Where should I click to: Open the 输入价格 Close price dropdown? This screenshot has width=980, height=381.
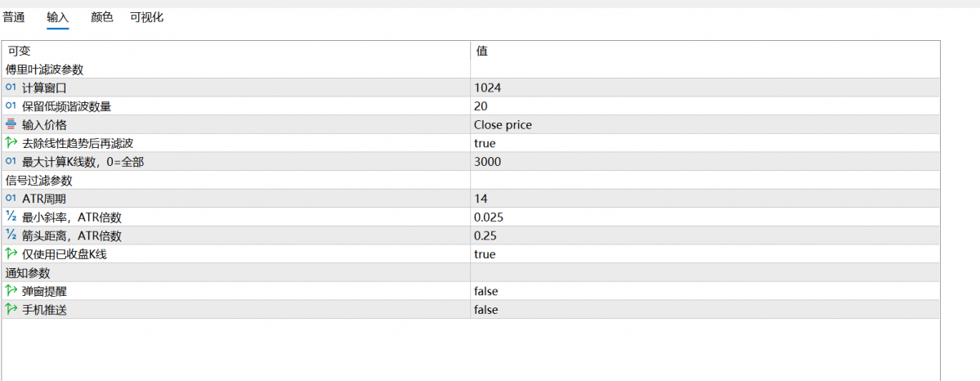click(x=705, y=124)
